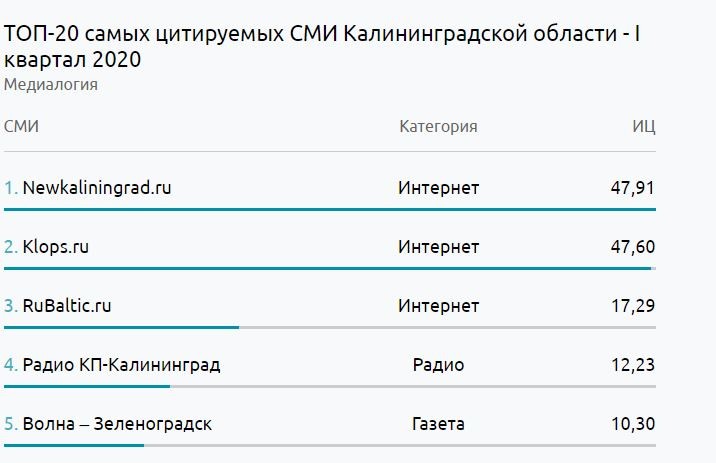Select the 47,60 index value
Image resolution: width=716 pixels, height=463 pixels.
[x=632, y=247]
